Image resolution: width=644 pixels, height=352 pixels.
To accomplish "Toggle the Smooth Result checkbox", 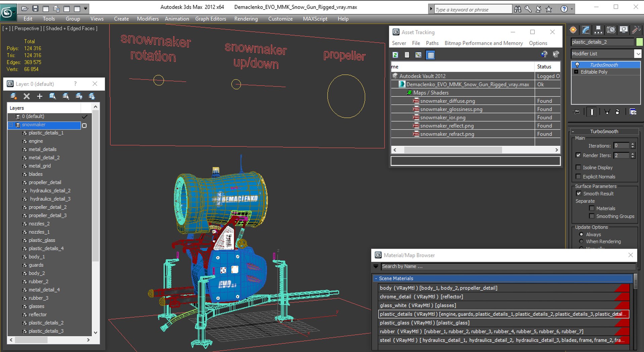I will 578,193.
